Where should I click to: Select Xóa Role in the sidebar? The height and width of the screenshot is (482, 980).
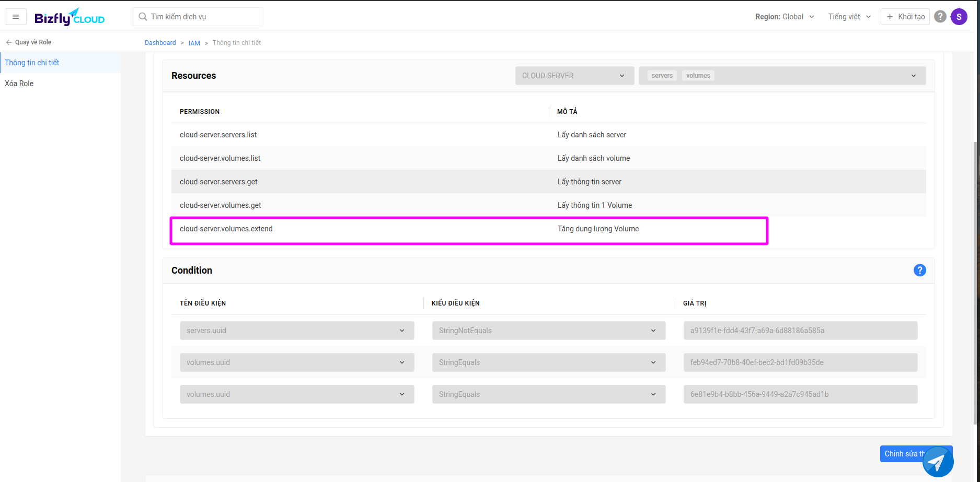point(19,84)
